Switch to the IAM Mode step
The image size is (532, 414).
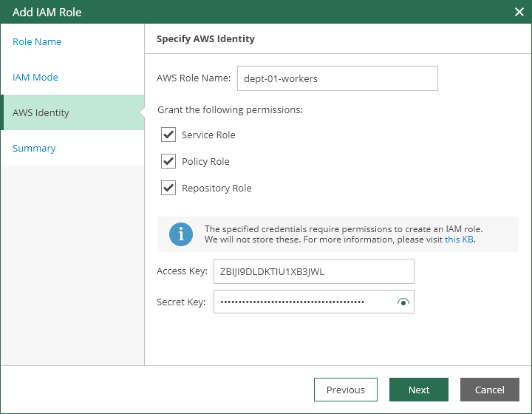click(35, 77)
